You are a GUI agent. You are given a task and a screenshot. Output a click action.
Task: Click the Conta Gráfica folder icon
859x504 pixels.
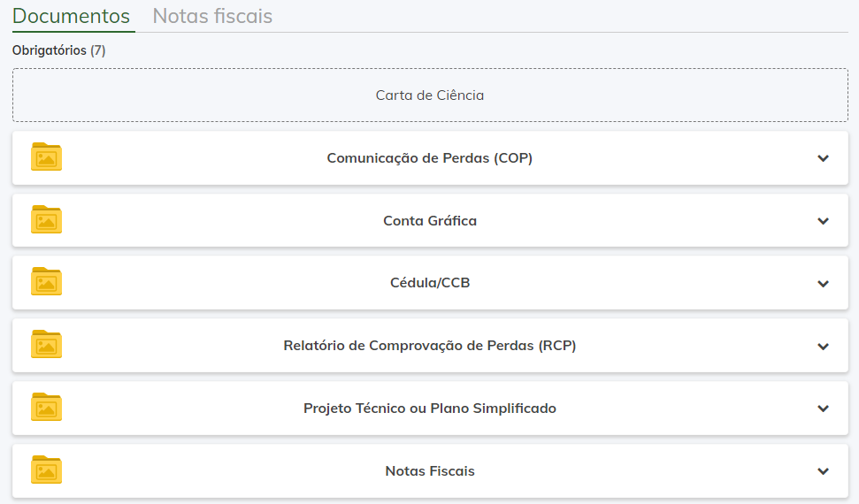[x=46, y=220]
